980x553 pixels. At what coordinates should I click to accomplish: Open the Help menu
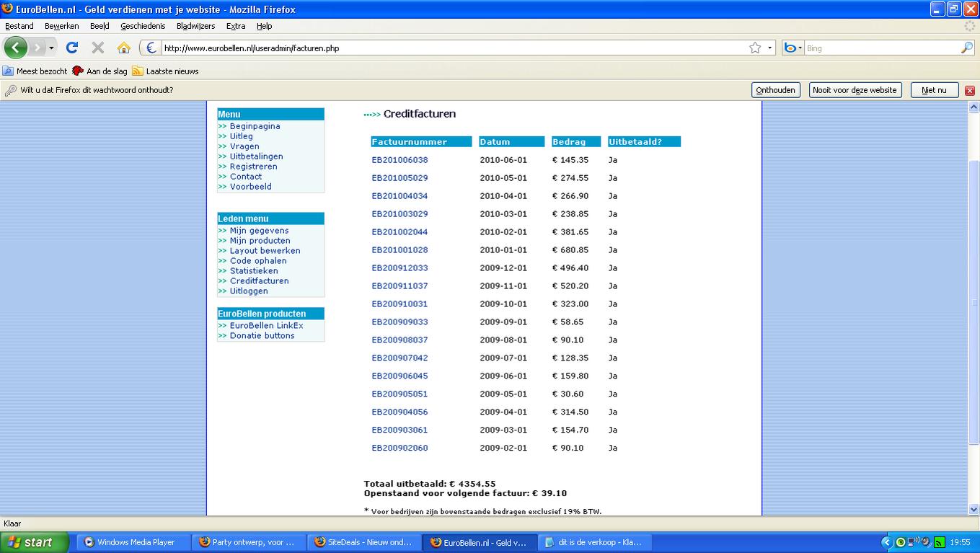coord(265,26)
